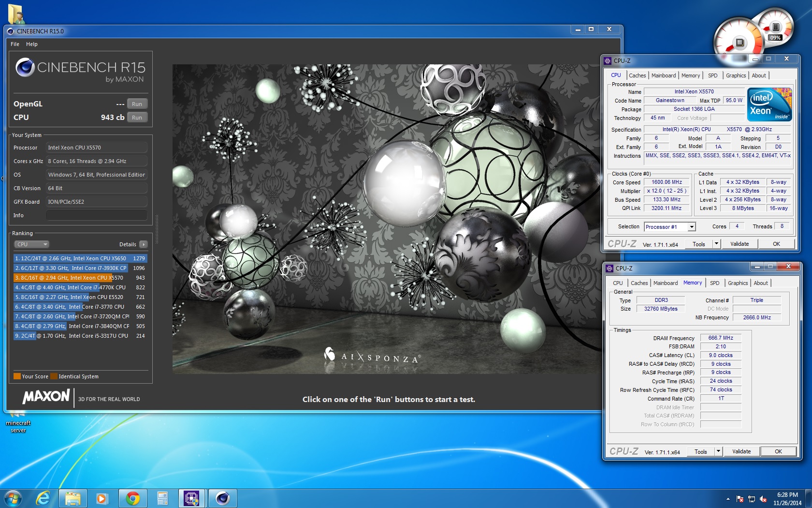Open the Windows Start orb
Image resolution: width=812 pixels, height=508 pixels.
coord(13,498)
